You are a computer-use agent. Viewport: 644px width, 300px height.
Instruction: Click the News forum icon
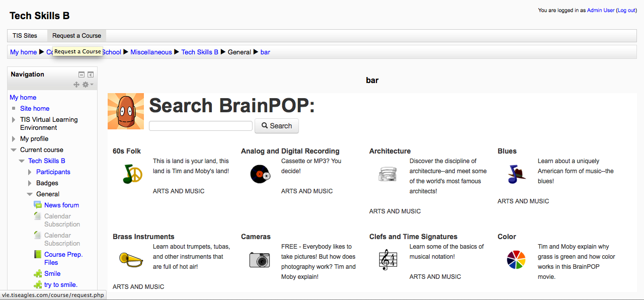tap(38, 205)
